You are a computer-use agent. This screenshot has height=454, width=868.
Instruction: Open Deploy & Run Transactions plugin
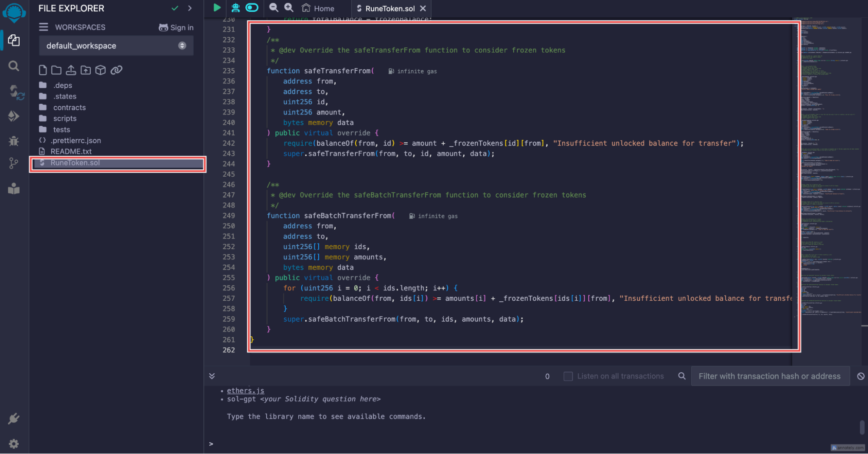pyautogui.click(x=14, y=116)
